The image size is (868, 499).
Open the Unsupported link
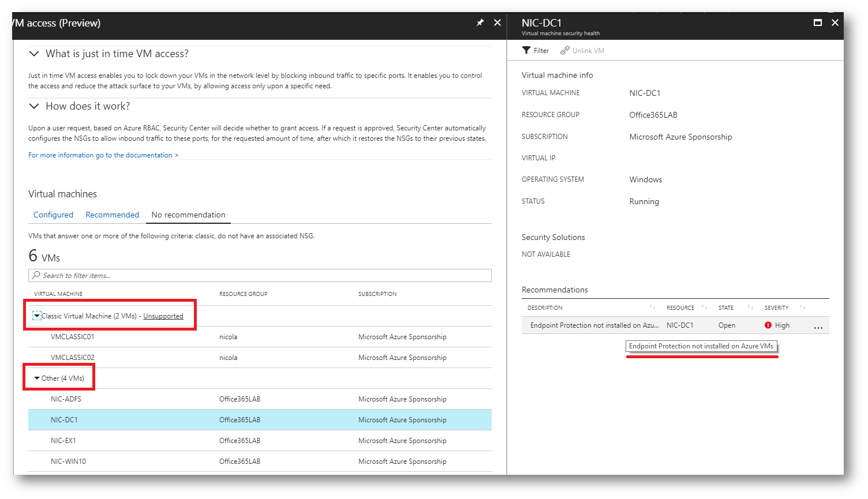[163, 316]
